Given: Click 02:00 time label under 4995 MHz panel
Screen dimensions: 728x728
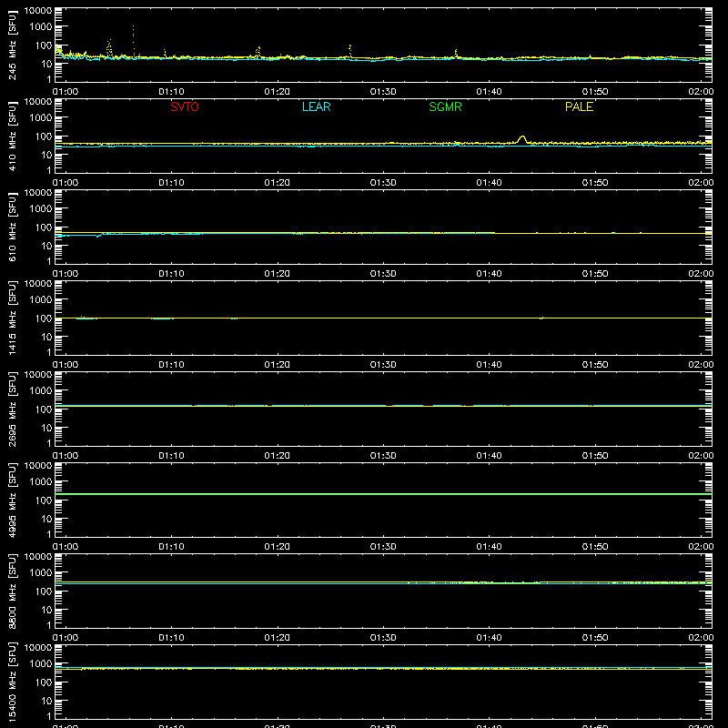Looking at the screenshot, I should [701, 547].
